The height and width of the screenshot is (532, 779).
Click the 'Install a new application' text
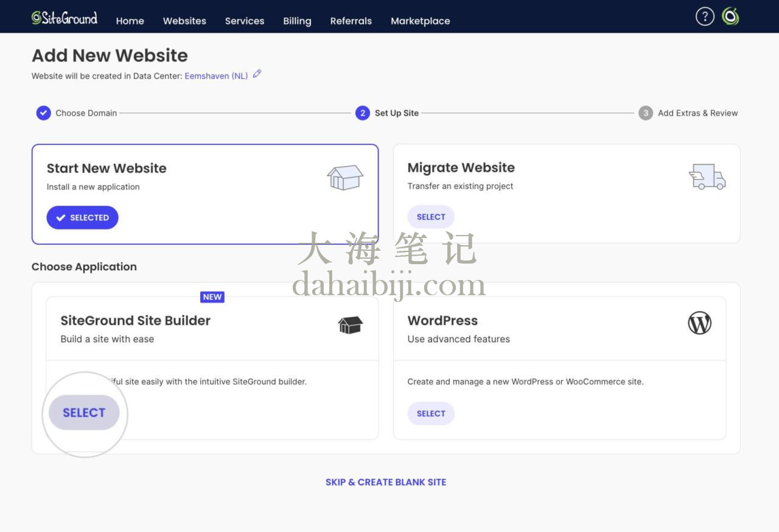tap(93, 187)
